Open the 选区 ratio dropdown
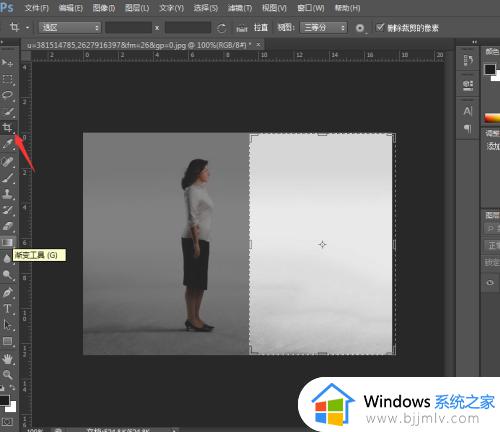 (x=70, y=27)
